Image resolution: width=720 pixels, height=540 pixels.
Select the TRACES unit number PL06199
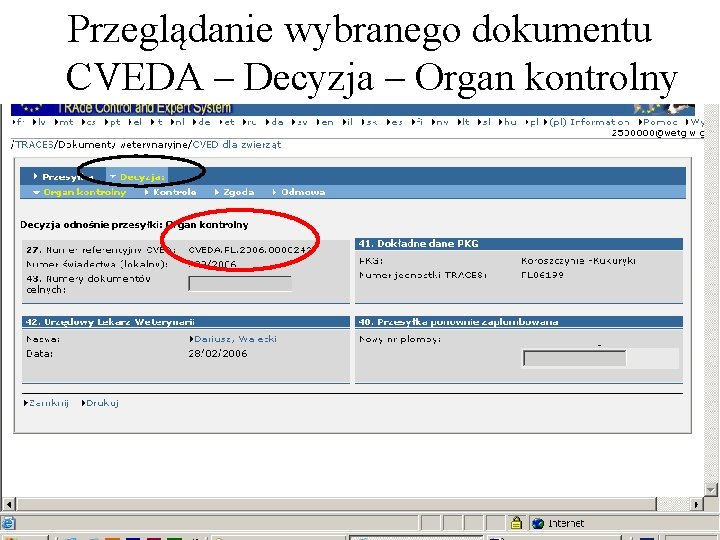[542, 275]
